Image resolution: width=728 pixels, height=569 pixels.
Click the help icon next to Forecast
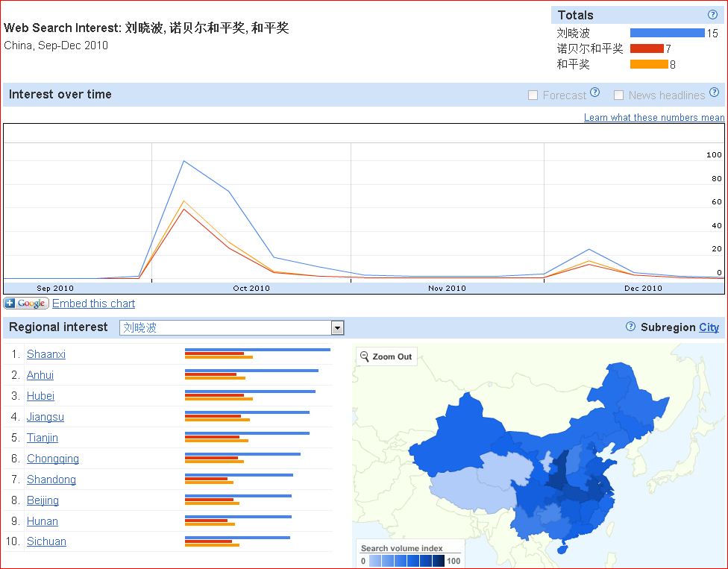594,92
